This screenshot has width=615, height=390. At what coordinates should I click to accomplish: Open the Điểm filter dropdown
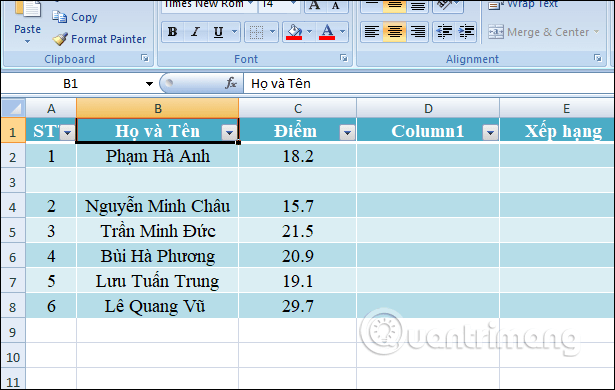[347, 133]
